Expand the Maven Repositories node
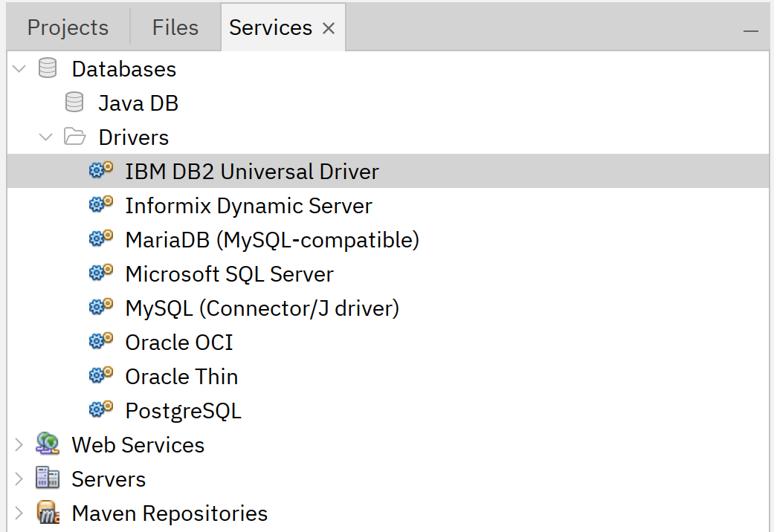Screen dimensions: 774x532 coord(20,513)
